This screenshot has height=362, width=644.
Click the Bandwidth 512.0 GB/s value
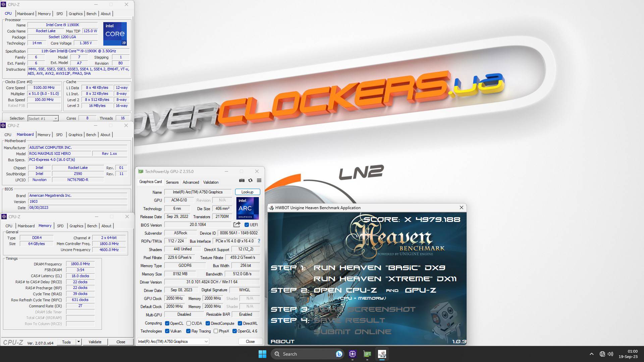pos(242,274)
